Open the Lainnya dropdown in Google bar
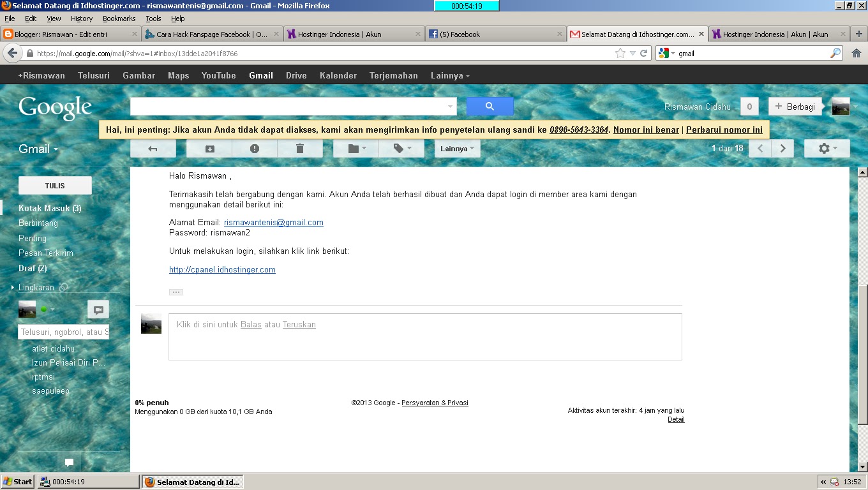 [x=450, y=75]
